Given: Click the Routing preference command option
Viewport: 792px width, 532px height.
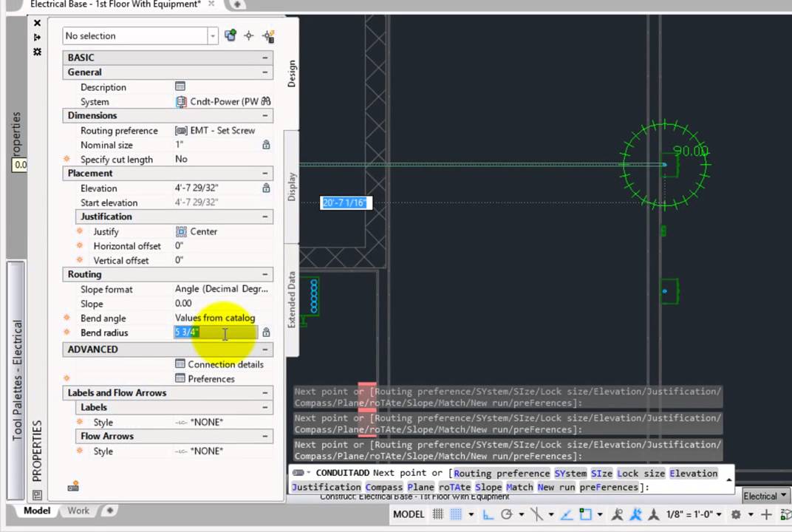Looking at the screenshot, I should coord(501,474).
